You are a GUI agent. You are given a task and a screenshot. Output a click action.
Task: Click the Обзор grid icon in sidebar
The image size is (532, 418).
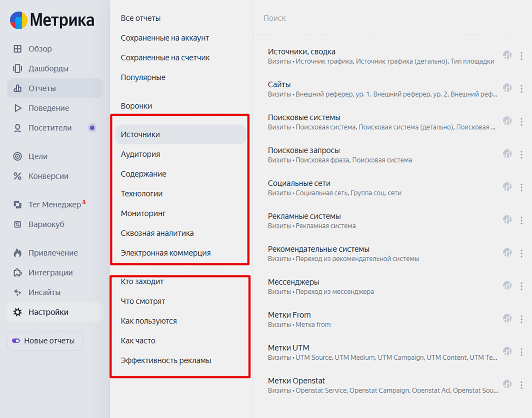point(18,49)
